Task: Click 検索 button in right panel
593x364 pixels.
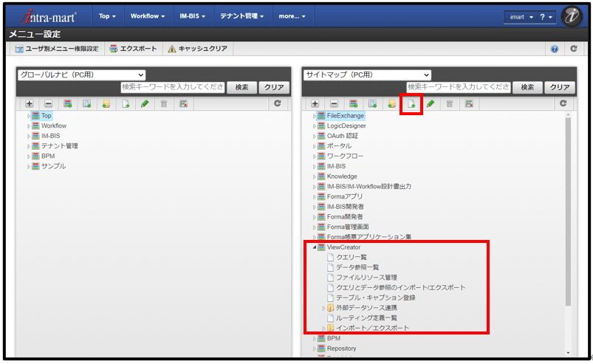Action: (527, 87)
